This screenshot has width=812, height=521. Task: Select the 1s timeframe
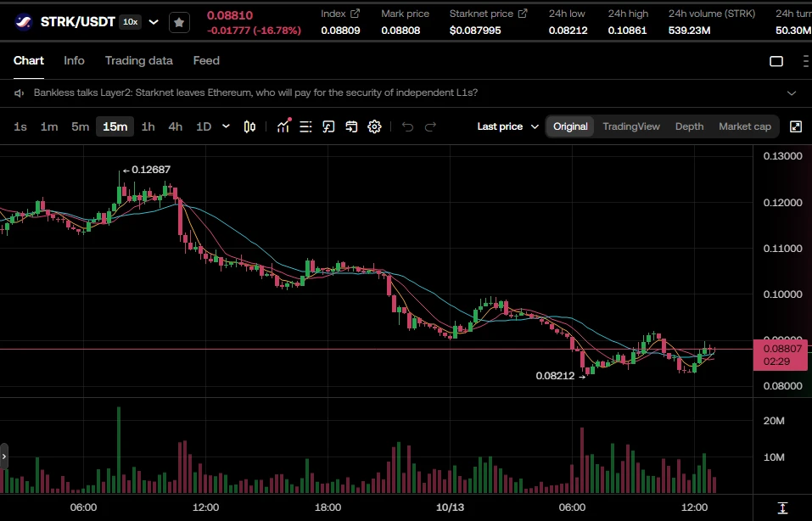point(20,127)
